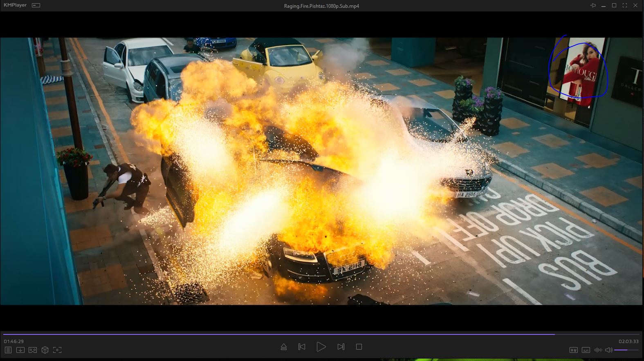The width and height of the screenshot is (644, 361).
Task: Pin the window always on top
Action: click(x=593, y=5)
